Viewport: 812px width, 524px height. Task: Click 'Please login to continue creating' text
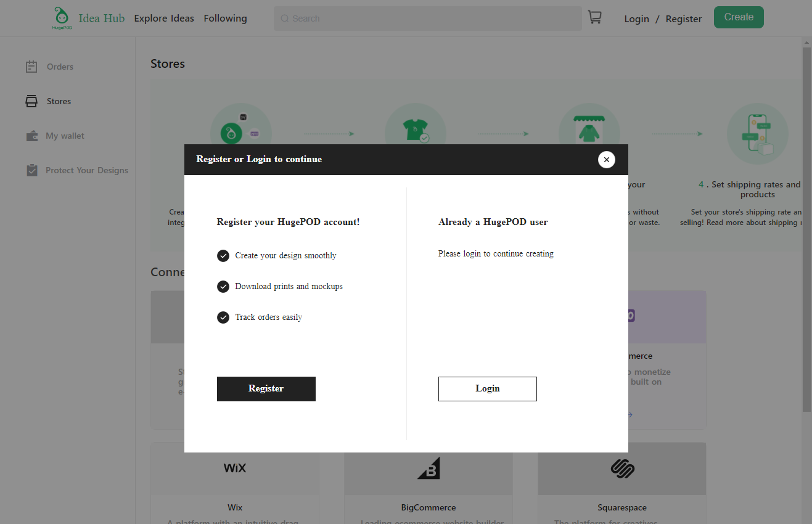pyautogui.click(x=496, y=254)
